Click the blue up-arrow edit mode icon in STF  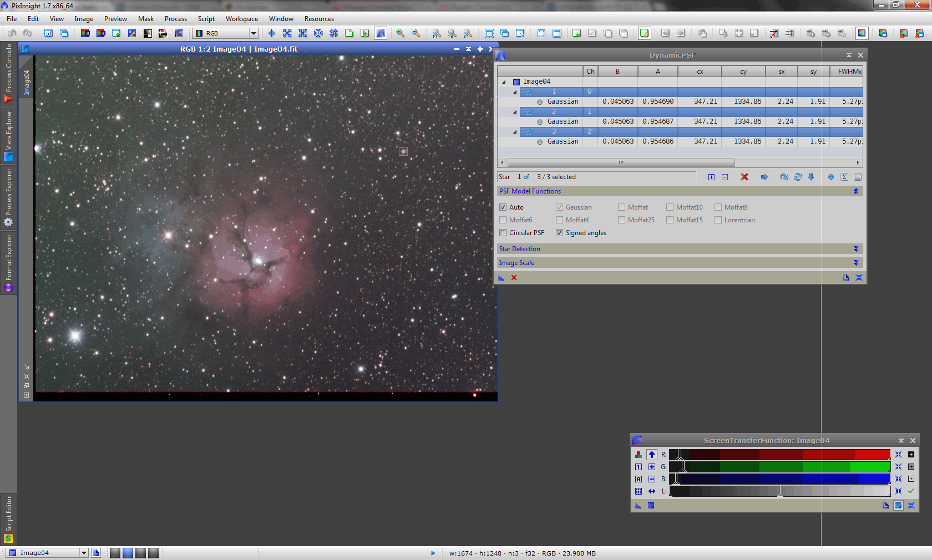click(x=652, y=455)
